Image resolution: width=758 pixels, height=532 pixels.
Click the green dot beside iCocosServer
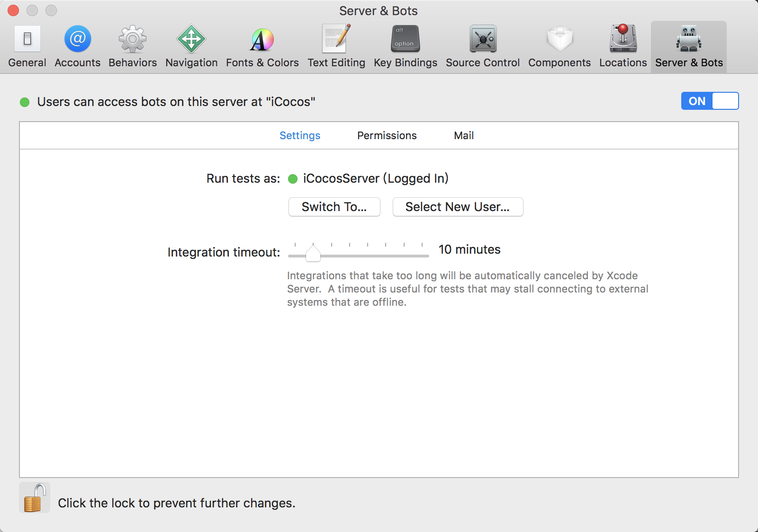[293, 179]
